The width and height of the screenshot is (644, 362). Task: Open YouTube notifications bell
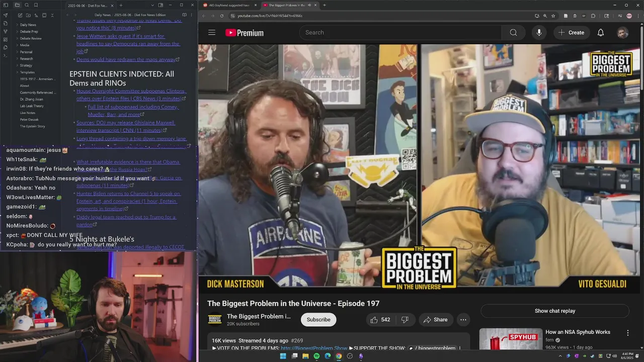coord(601,33)
